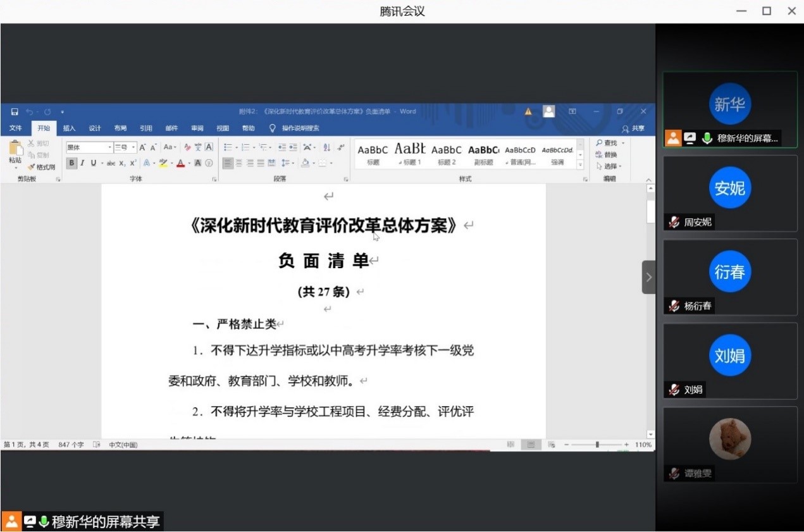Select 周安妮's participant video tile
The image size is (804, 532).
pyautogui.click(x=729, y=193)
